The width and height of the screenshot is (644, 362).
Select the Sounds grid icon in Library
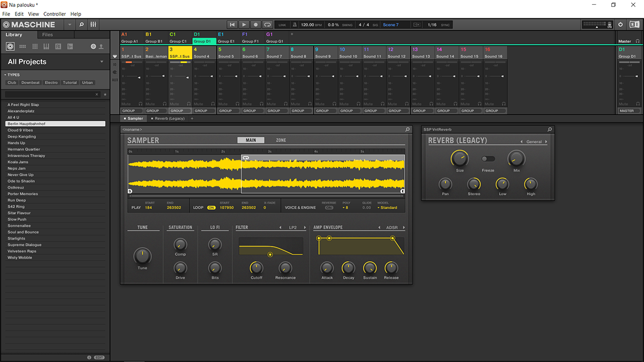(35, 47)
